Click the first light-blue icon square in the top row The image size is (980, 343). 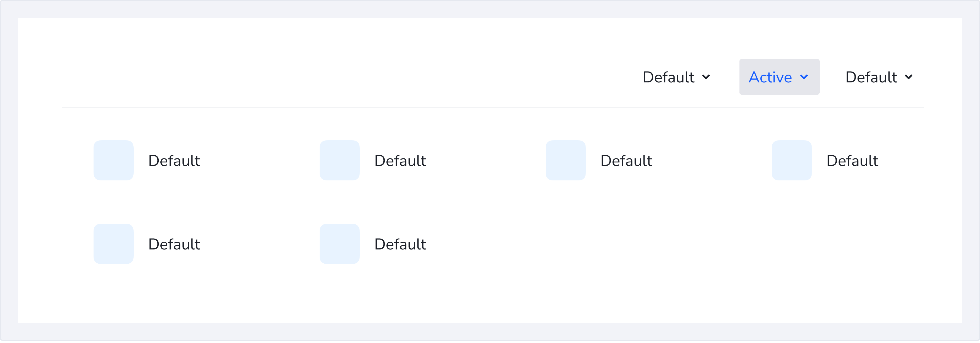point(113,160)
